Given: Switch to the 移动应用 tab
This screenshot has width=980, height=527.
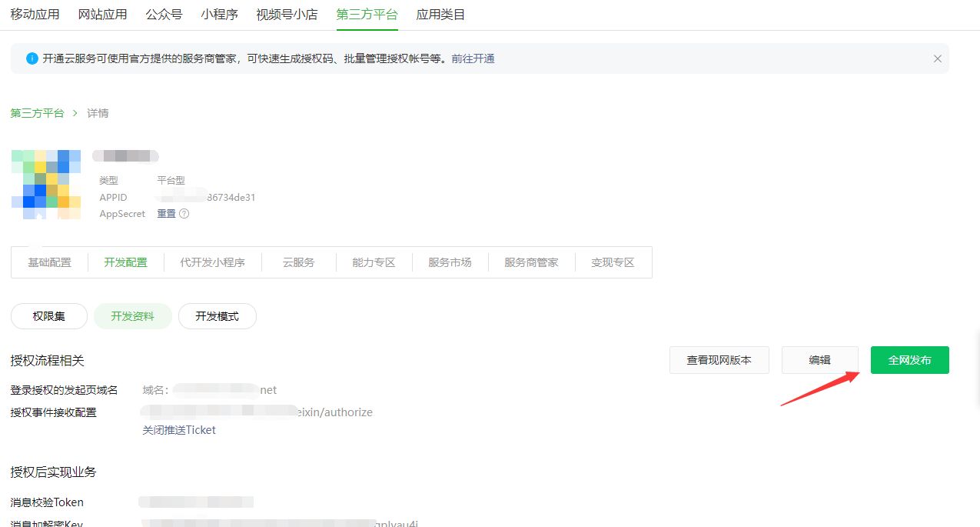Looking at the screenshot, I should click(x=35, y=15).
